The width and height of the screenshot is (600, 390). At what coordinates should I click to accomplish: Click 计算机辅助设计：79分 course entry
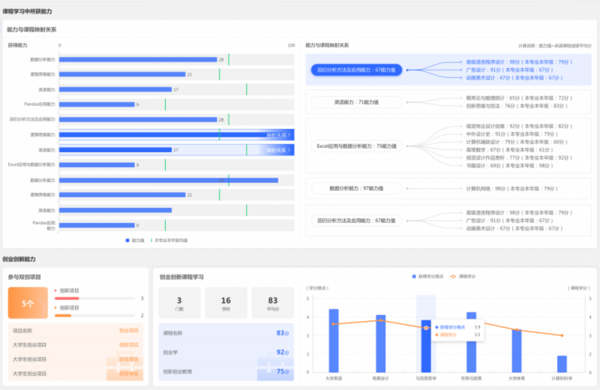click(x=517, y=142)
